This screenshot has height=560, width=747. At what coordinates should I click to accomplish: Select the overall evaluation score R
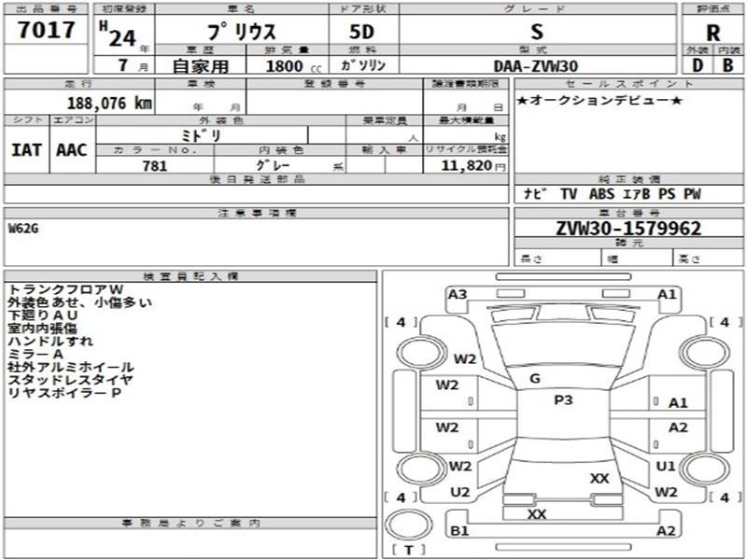click(x=712, y=34)
